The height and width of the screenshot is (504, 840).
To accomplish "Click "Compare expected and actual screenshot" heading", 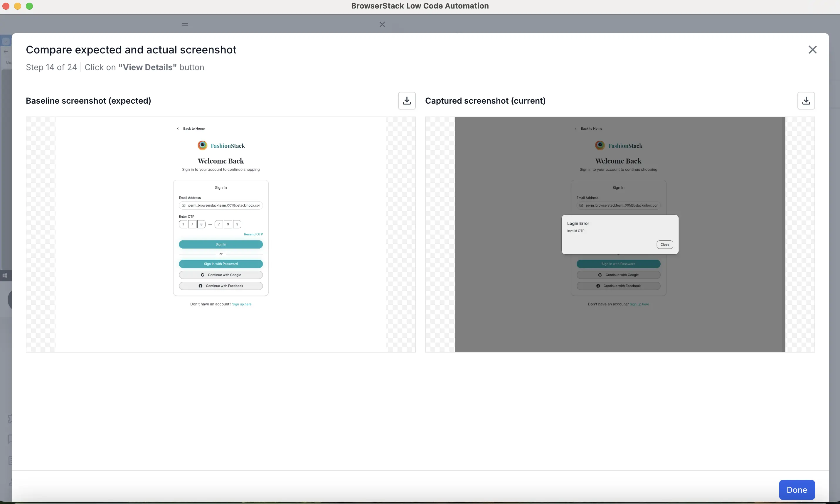I will click(131, 50).
